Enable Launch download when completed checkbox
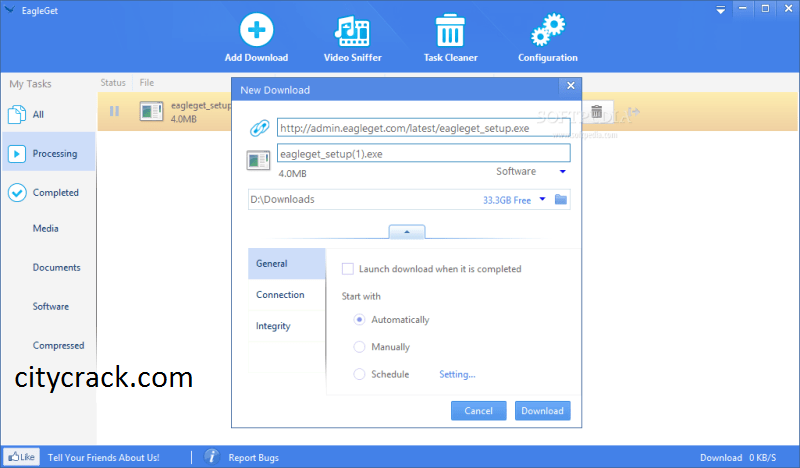This screenshot has width=800, height=468. click(347, 268)
